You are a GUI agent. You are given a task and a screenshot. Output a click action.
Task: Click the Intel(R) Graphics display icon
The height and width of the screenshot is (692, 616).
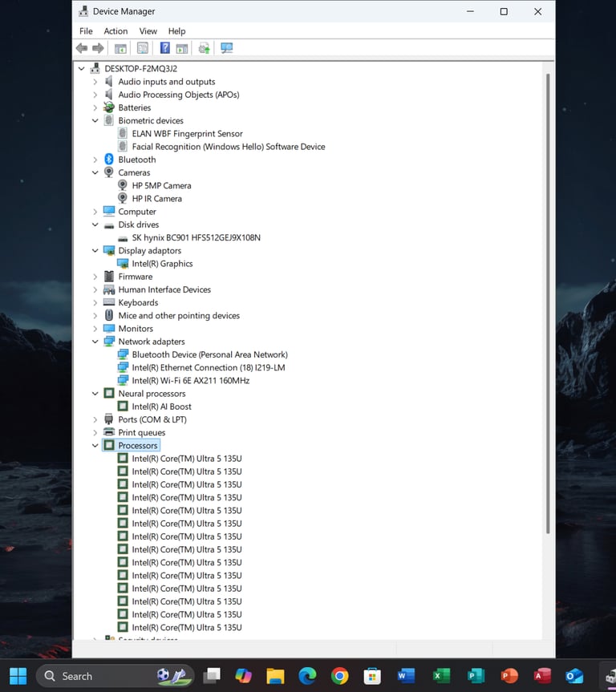pos(123,264)
